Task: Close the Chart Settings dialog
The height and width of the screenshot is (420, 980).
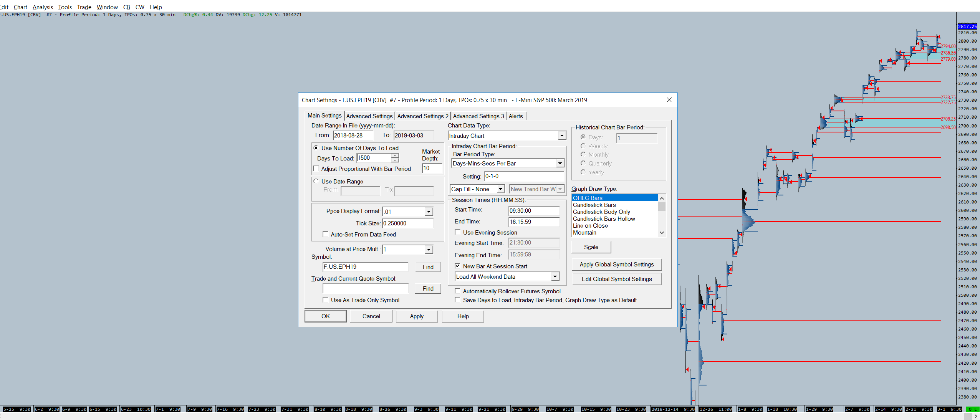Action: click(669, 100)
